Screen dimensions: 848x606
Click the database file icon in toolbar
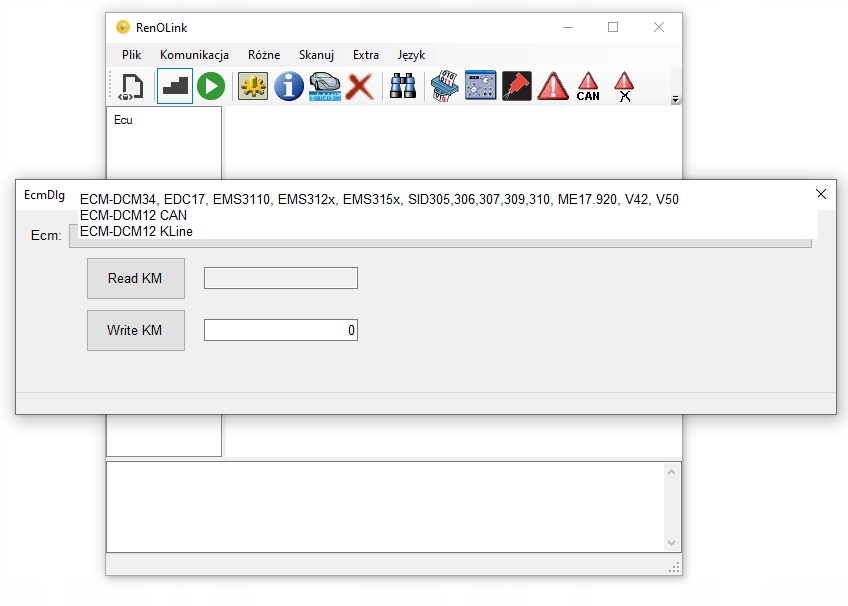131,86
